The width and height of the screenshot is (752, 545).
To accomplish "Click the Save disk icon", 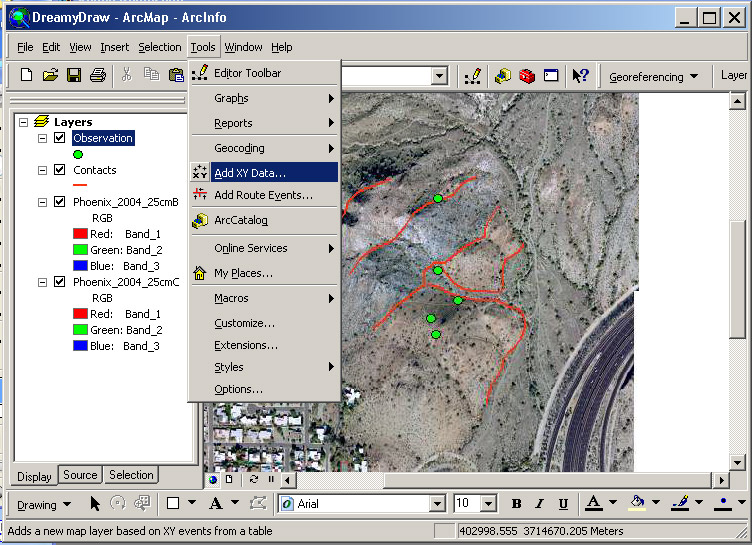I will pos(74,75).
